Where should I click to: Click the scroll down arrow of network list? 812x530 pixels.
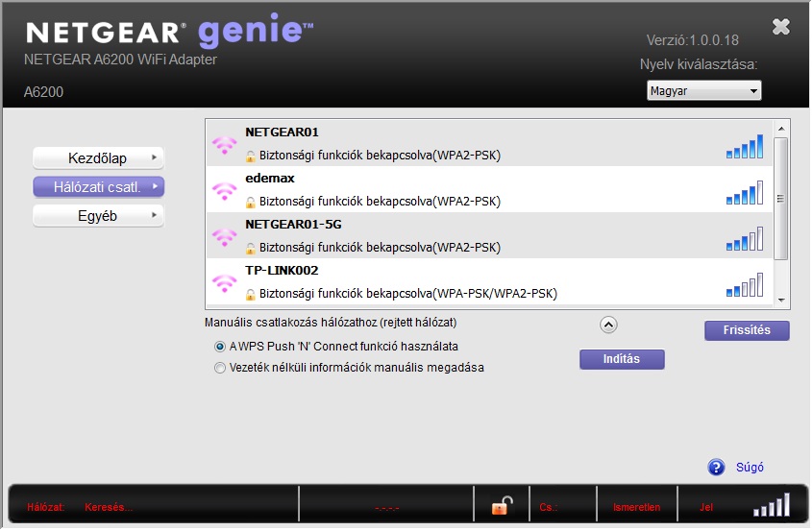781,301
